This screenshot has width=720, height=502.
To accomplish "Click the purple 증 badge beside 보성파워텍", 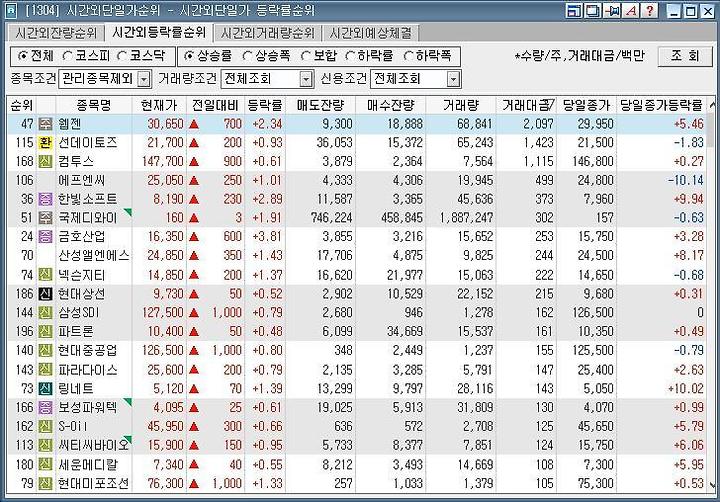I will pos(45,407).
